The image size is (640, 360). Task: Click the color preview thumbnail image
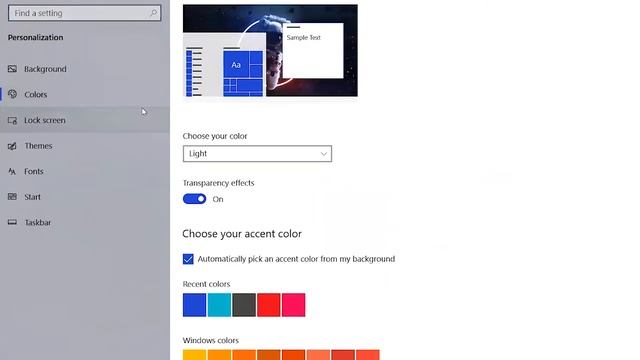(270, 51)
